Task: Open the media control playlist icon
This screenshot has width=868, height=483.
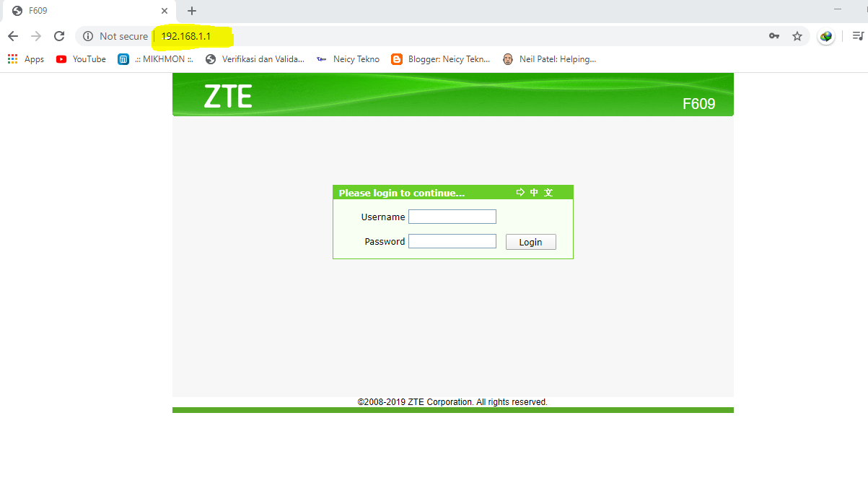Action: pos(858,36)
